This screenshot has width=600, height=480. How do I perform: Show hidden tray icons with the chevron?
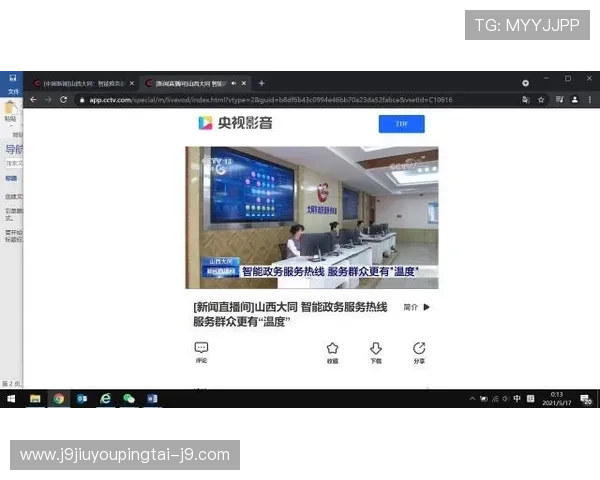(473, 399)
